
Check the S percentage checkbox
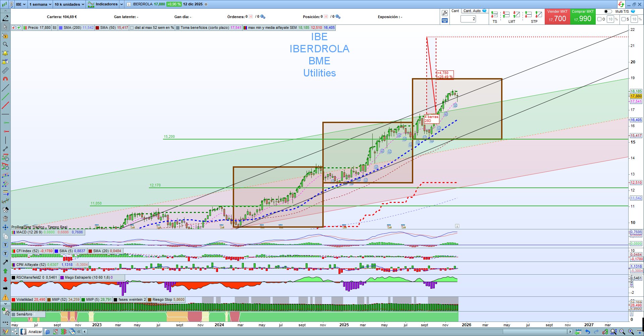tap(624, 19)
